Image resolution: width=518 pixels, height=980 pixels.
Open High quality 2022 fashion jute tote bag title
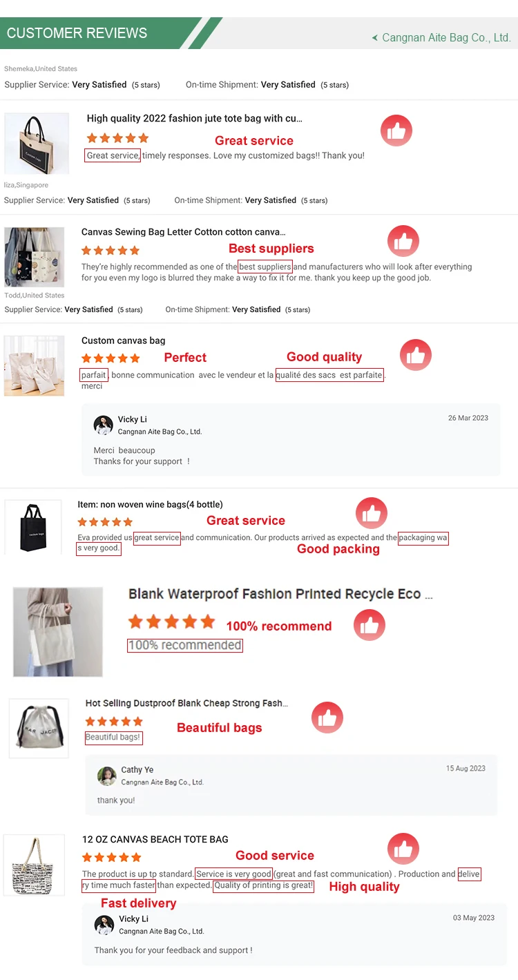[194, 119]
